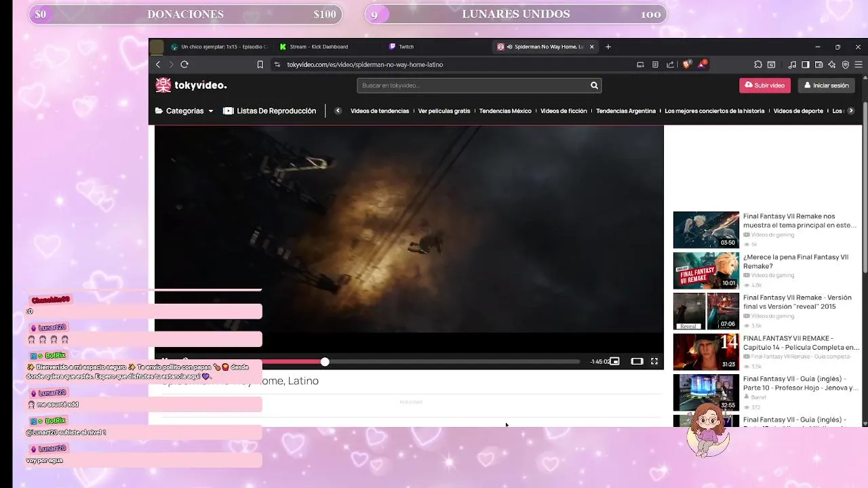The width and height of the screenshot is (868, 488).
Task: Open Brave Rewards triangle icon
Action: coord(703,64)
